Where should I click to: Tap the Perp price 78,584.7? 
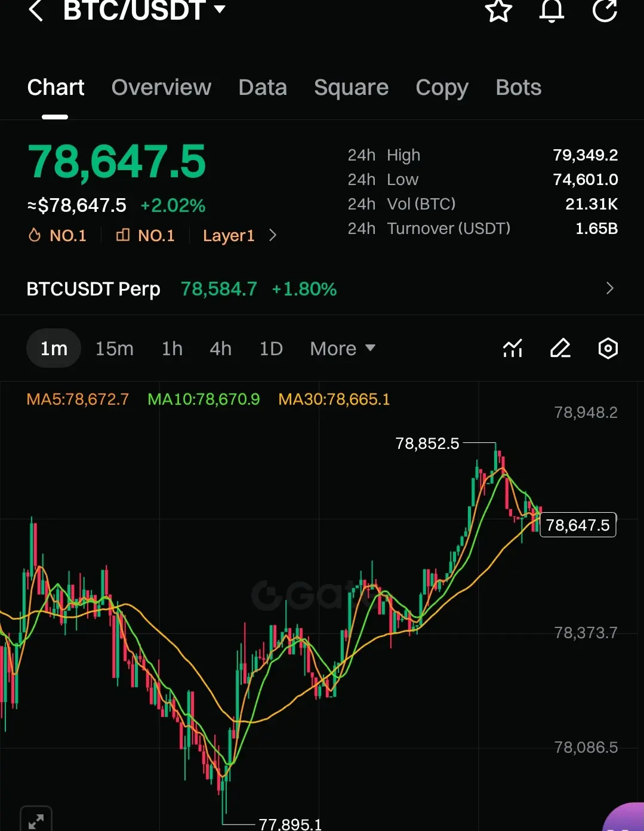click(x=219, y=290)
